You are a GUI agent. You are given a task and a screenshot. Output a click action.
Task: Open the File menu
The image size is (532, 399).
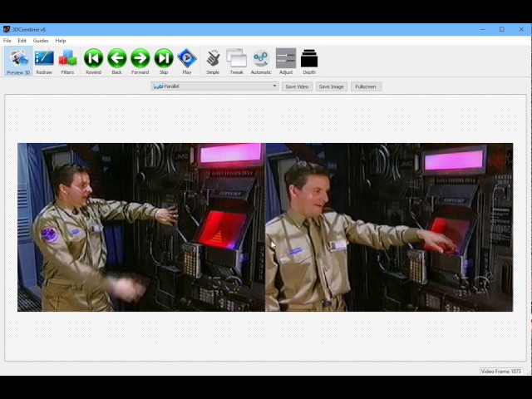point(7,41)
